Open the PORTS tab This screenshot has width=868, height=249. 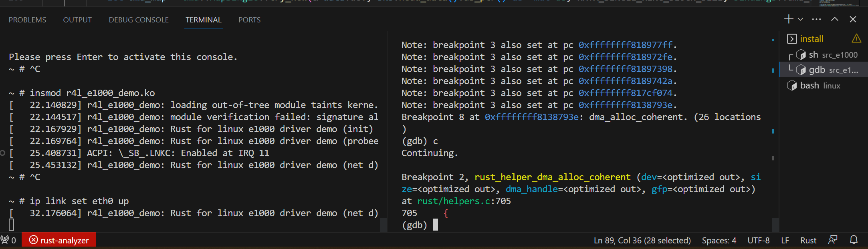coord(249,20)
